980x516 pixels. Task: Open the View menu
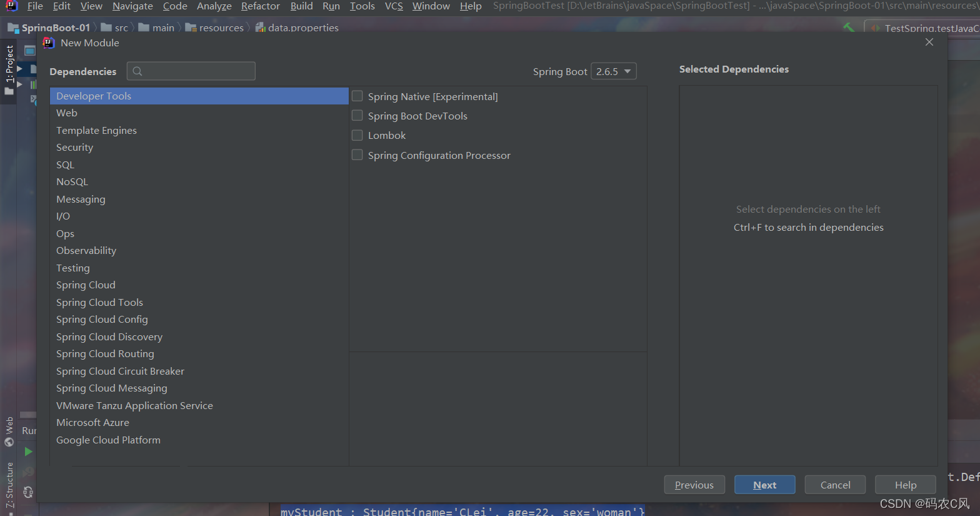(x=91, y=6)
